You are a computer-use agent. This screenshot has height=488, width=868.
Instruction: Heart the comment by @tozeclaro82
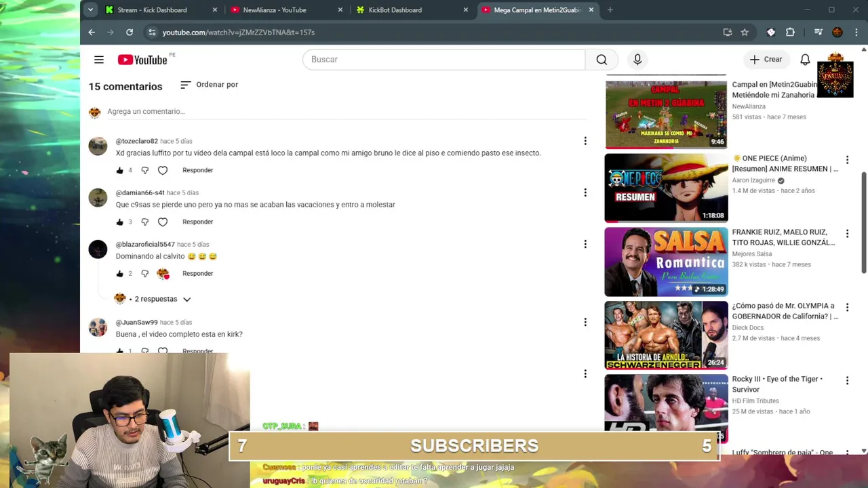tap(163, 170)
